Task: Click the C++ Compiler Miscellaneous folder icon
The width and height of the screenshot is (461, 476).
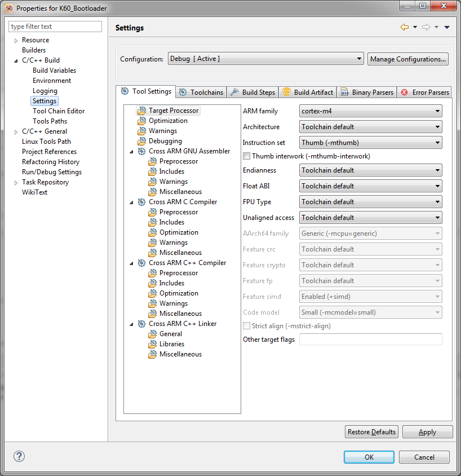Action: click(152, 314)
